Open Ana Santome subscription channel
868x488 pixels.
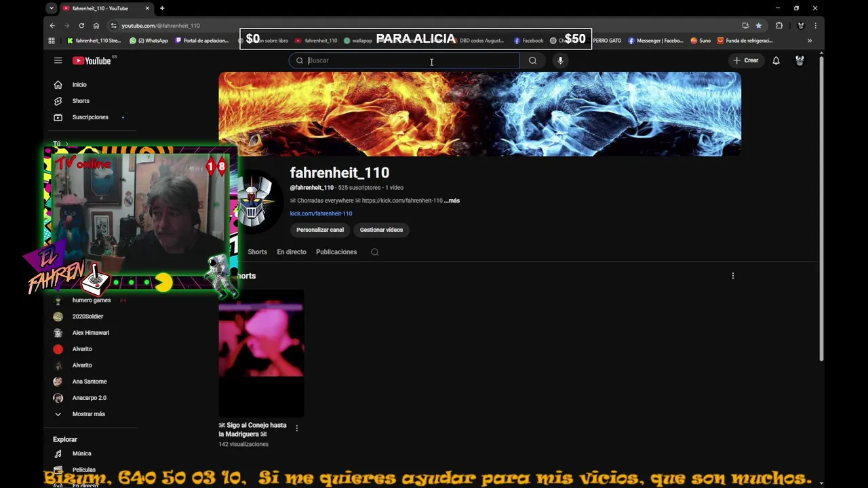90,382
